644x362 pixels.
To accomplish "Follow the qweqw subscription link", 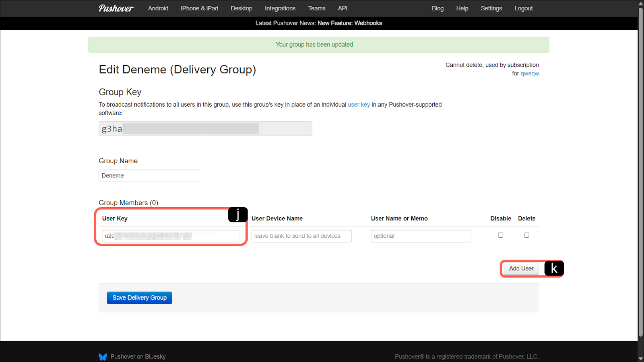I will [529, 74].
